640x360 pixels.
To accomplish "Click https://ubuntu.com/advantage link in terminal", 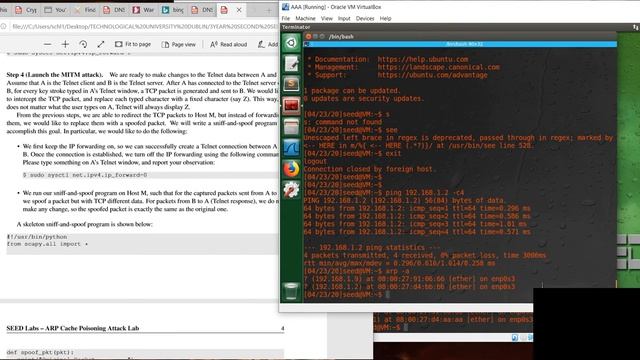I will 432,75.
